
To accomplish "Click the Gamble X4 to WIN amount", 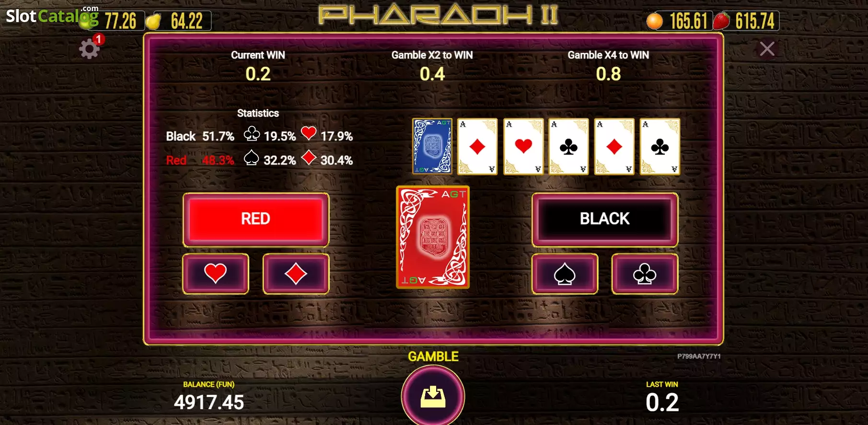I will tap(608, 74).
